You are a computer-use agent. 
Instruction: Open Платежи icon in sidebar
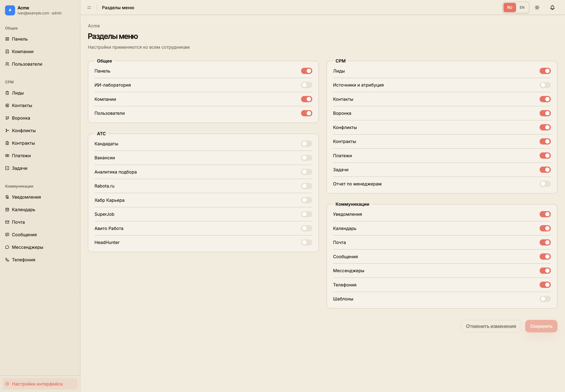7,156
